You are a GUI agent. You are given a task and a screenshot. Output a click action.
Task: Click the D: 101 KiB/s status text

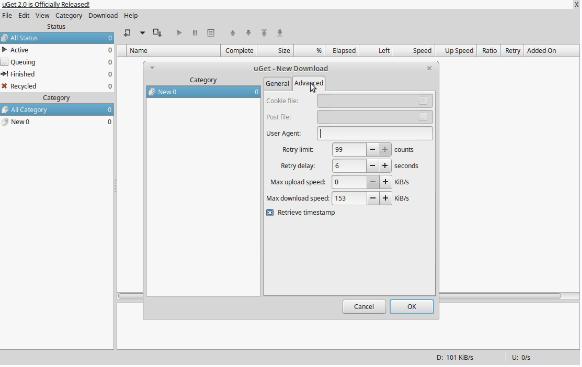point(455,358)
